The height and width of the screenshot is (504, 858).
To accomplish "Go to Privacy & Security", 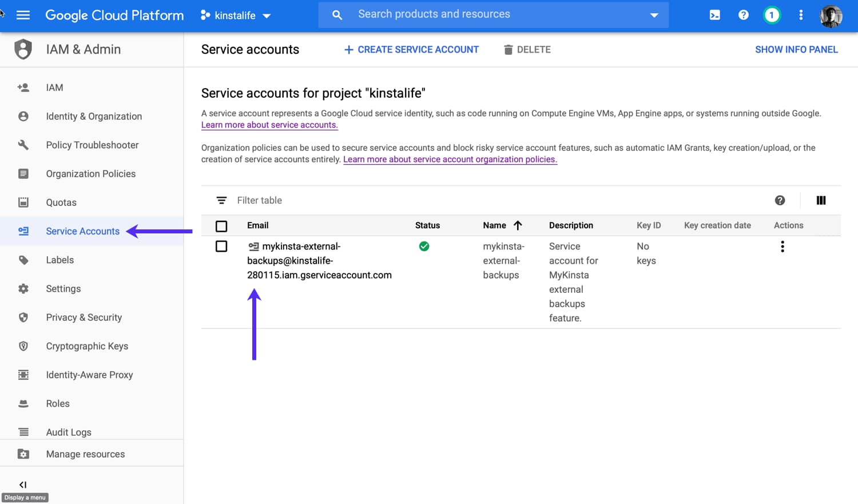I will tap(84, 317).
